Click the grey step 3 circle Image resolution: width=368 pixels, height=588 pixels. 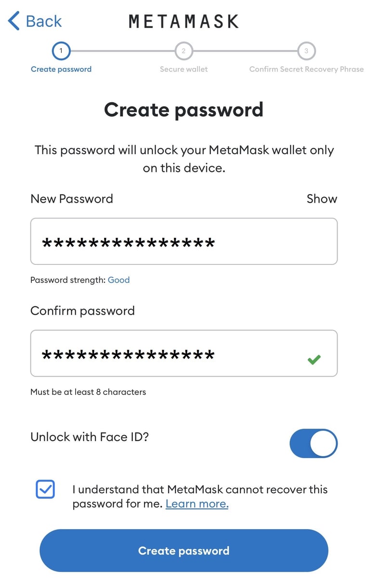click(306, 51)
